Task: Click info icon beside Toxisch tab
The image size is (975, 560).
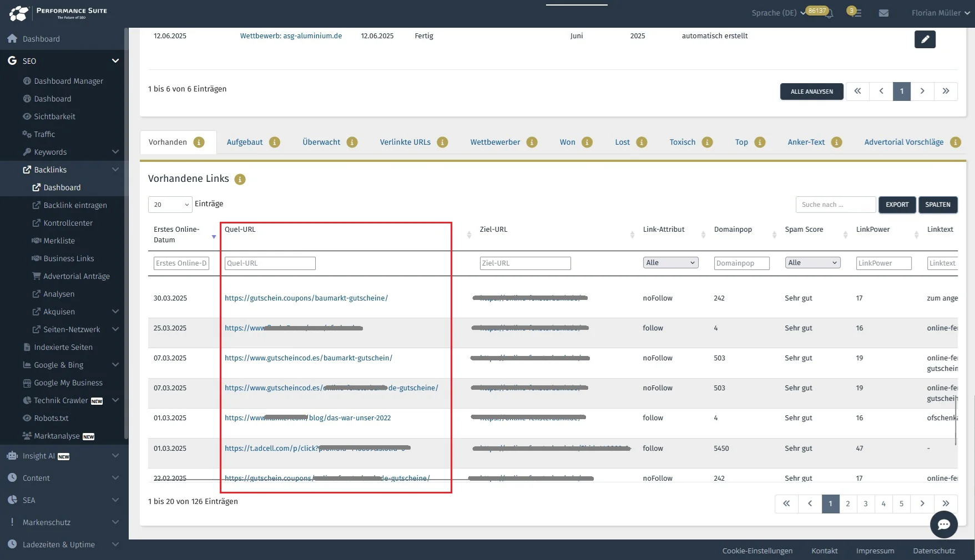Action: pyautogui.click(x=707, y=142)
